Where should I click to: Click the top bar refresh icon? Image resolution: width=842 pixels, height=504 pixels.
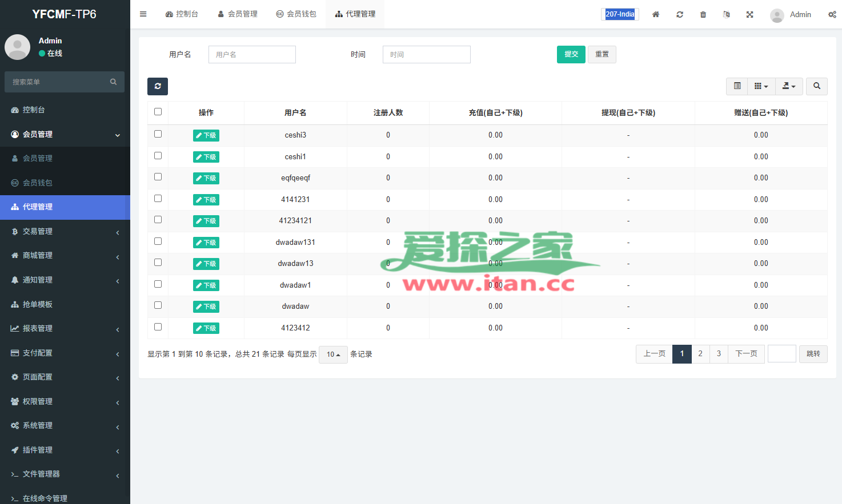click(680, 14)
